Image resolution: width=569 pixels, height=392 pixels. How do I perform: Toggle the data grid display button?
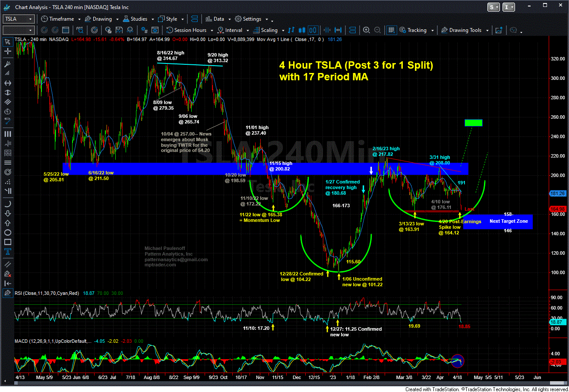[x=391, y=30]
